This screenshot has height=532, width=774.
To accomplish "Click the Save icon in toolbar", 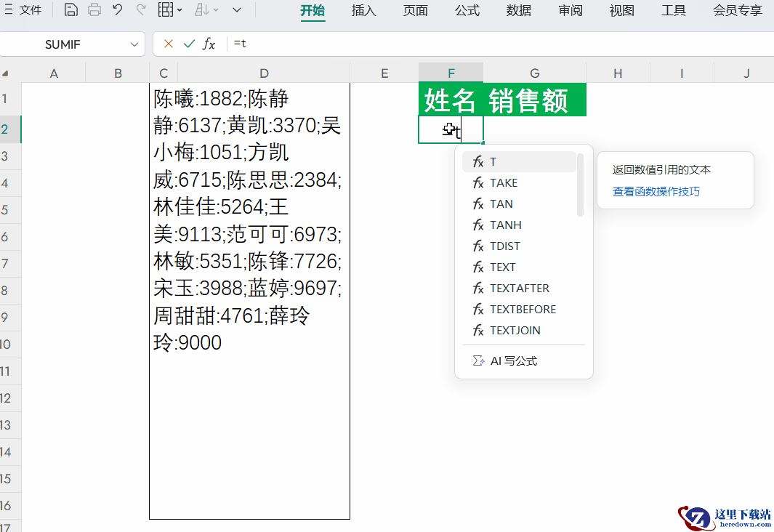I will click(71, 10).
